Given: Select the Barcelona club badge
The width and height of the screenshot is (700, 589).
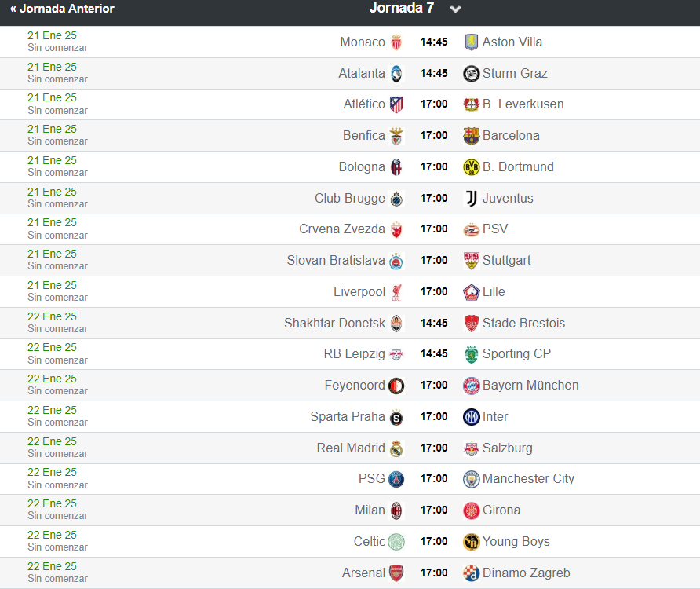Looking at the screenshot, I should [x=471, y=136].
